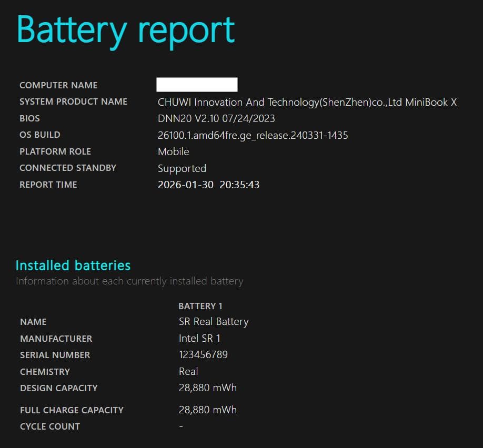
Task: Click the installed battery information subtitle text
Action: tap(129, 281)
